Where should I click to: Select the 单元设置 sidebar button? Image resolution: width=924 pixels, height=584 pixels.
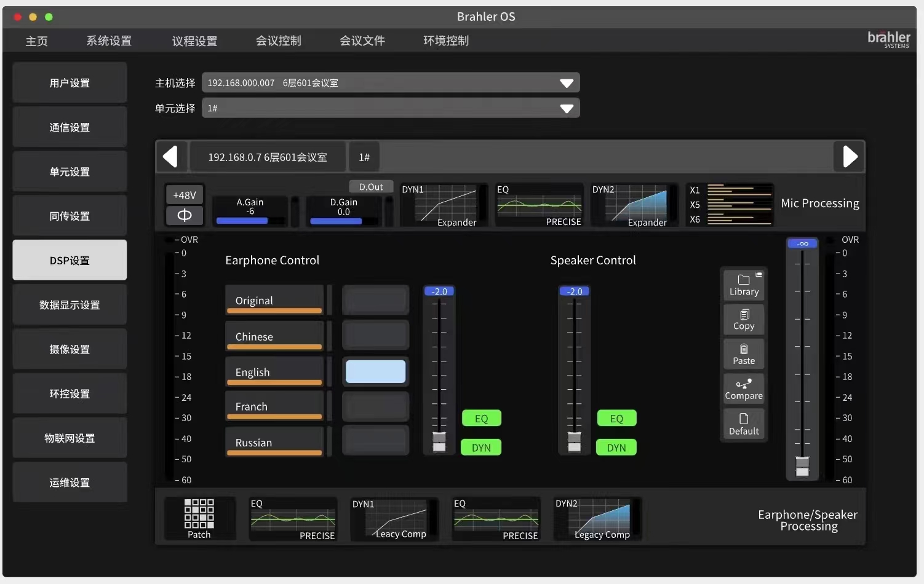pos(70,171)
